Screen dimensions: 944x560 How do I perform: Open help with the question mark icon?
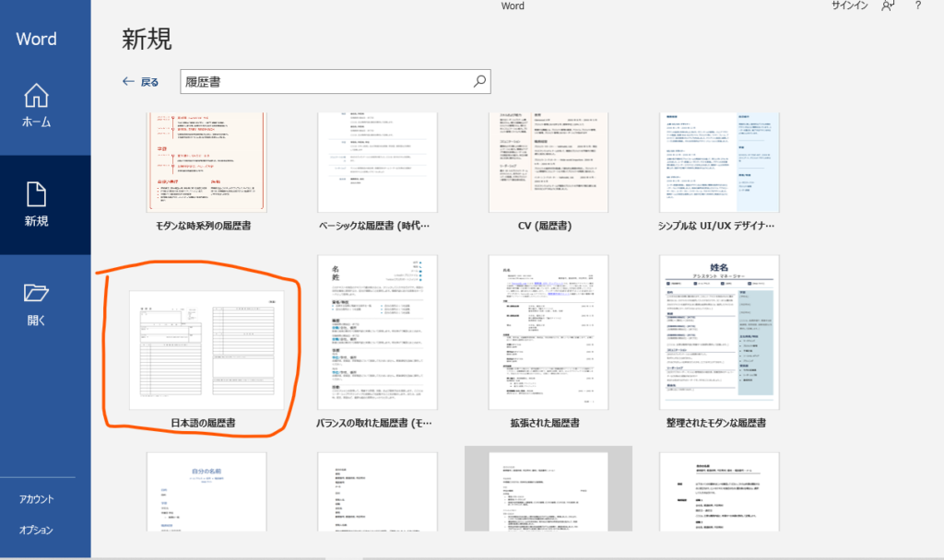917,6
